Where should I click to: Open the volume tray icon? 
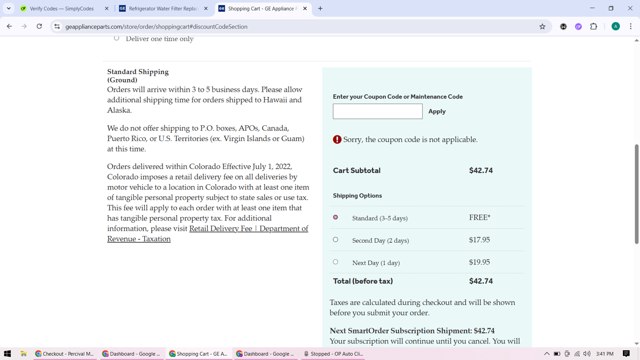click(587, 353)
